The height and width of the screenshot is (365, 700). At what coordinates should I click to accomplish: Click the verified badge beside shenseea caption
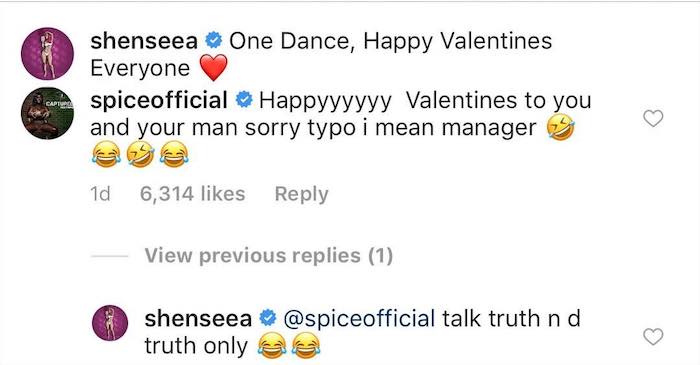tap(213, 41)
